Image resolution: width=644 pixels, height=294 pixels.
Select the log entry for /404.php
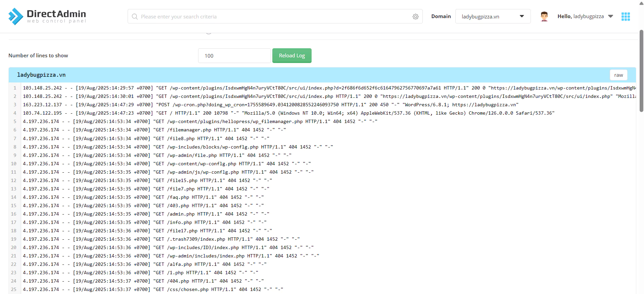click(143, 281)
